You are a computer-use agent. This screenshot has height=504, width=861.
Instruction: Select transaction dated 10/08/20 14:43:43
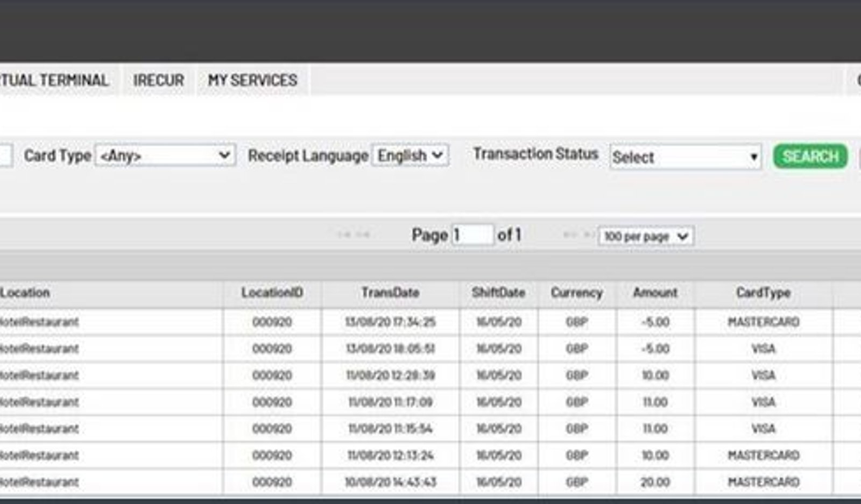pos(390,482)
